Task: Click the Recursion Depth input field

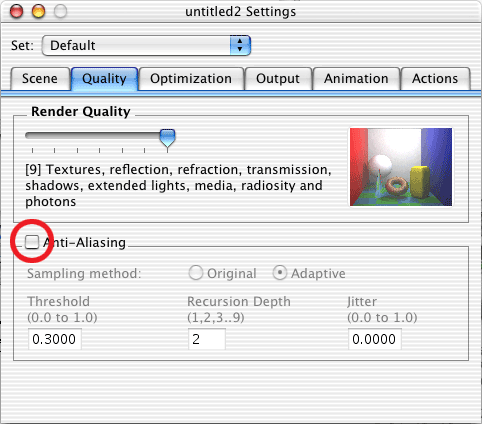Action: (207, 339)
